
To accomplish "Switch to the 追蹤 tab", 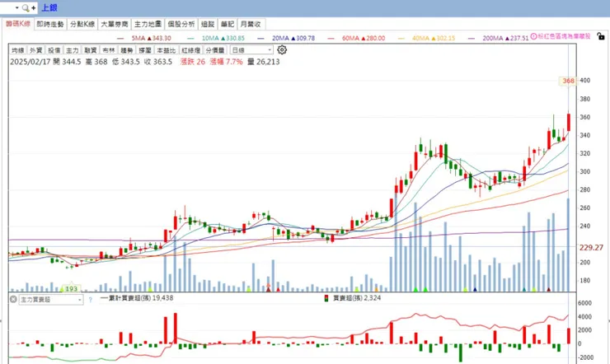I will pos(208,24).
